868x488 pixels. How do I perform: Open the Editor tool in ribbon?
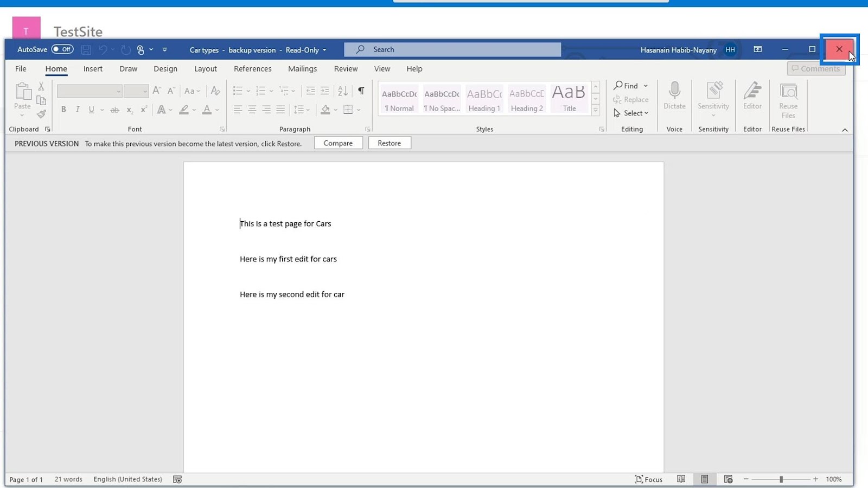(752, 95)
